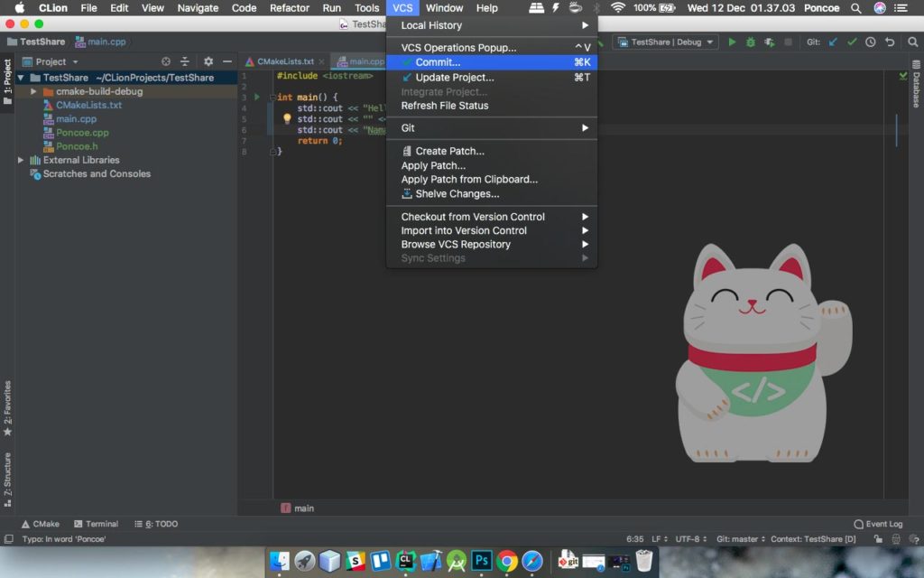Select main.cpp in project tree
This screenshot has width=924, height=578.
click(x=76, y=118)
